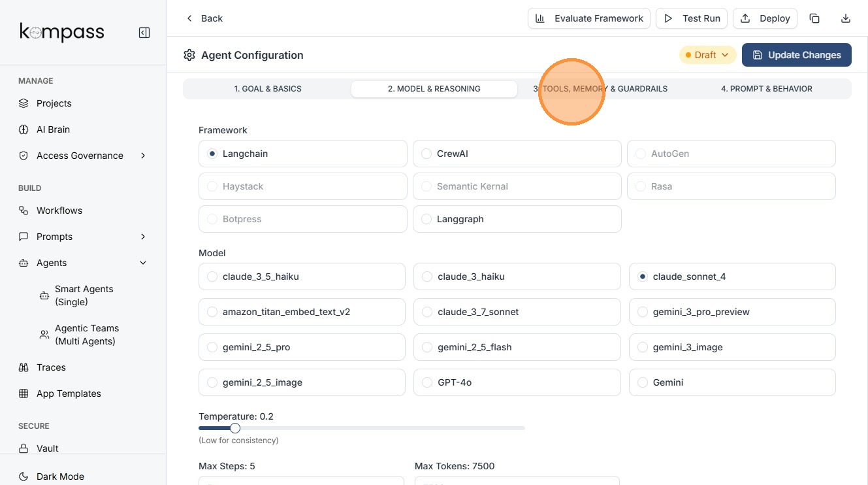Open Traces in the sidebar
This screenshot has width=868, height=485.
pyautogui.click(x=51, y=367)
